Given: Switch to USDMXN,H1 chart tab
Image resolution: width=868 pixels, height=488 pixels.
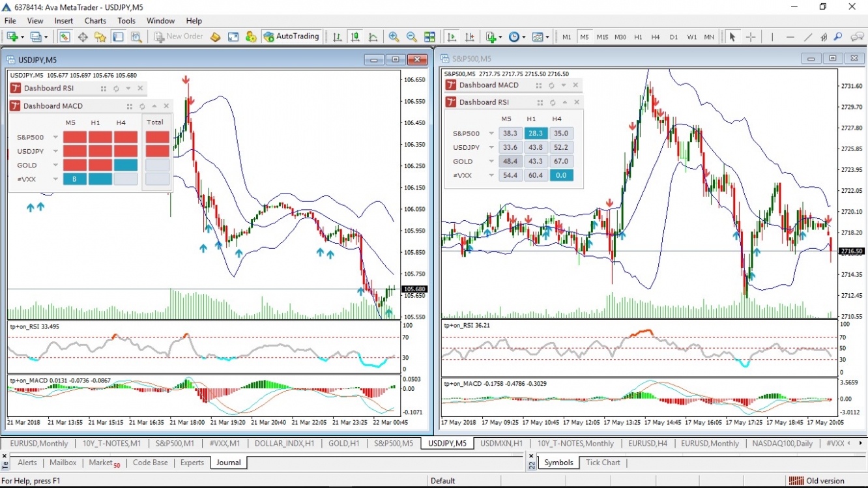Looking at the screenshot, I should pyautogui.click(x=501, y=443).
